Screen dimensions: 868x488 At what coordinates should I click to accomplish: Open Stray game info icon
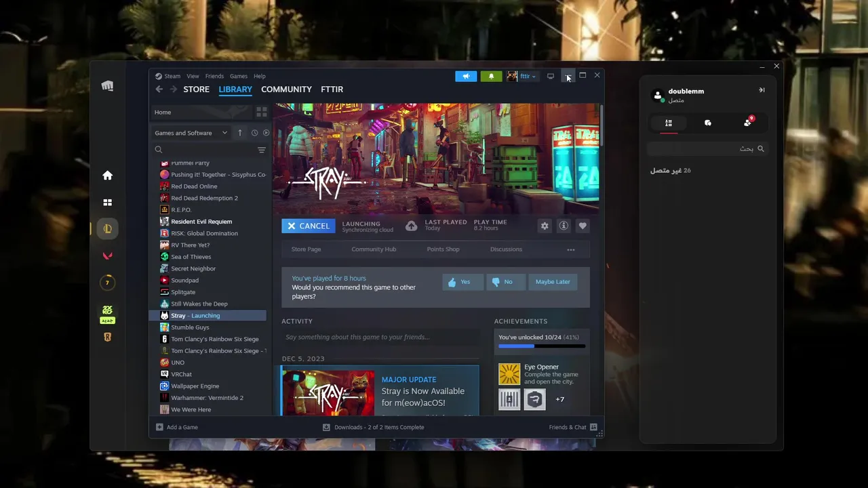tap(564, 226)
